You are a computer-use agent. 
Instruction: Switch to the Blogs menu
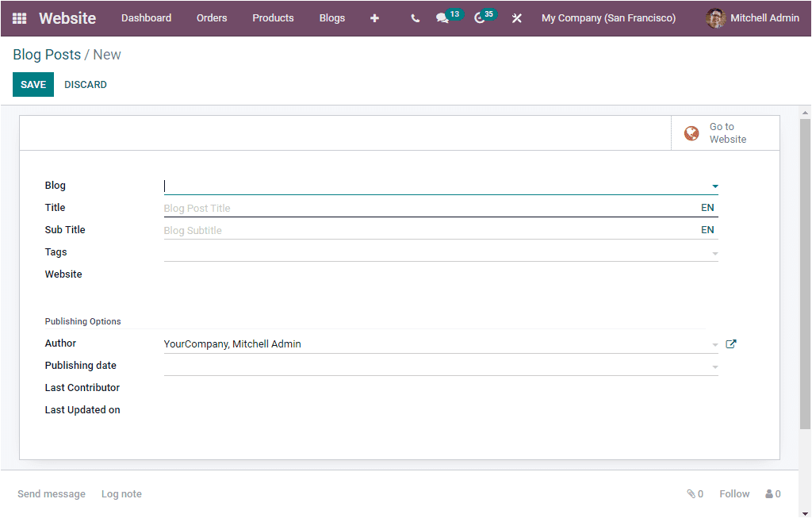point(332,17)
